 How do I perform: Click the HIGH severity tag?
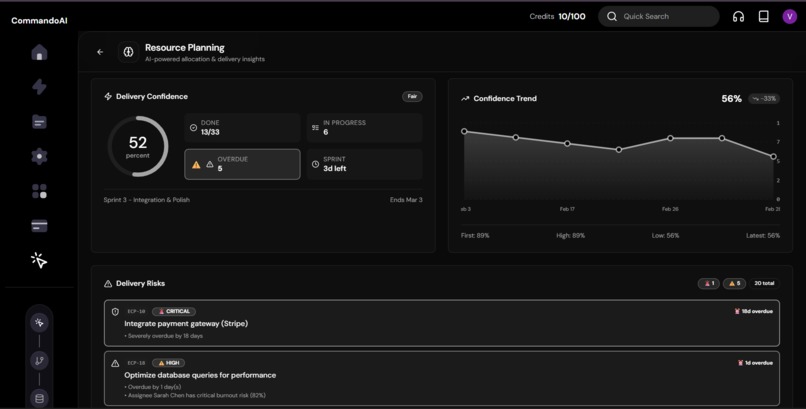tap(169, 363)
